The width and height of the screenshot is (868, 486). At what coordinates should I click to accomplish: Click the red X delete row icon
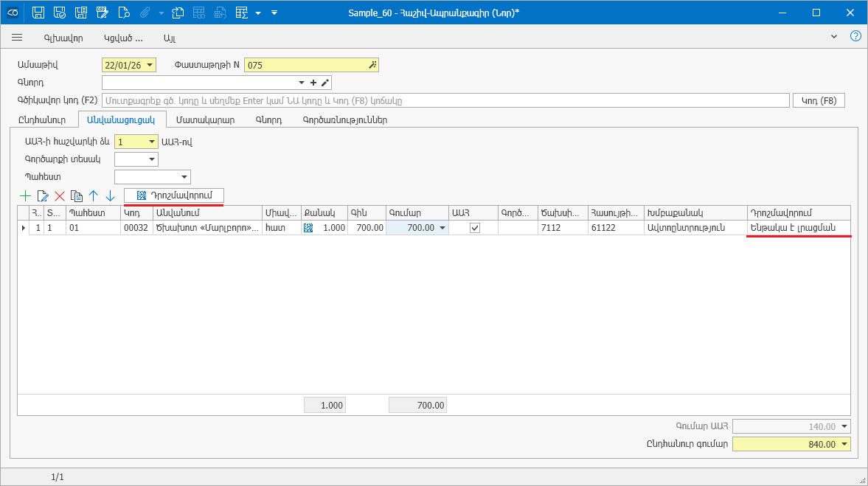click(60, 196)
